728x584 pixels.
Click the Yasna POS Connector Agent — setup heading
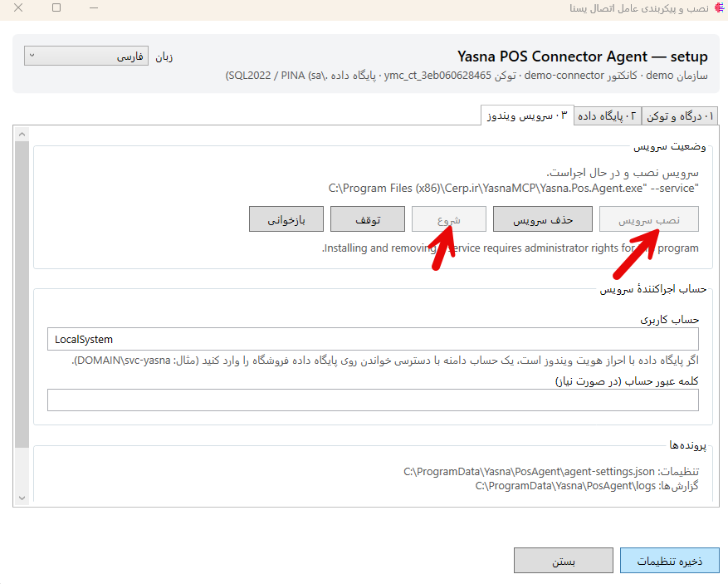(582, 56)
